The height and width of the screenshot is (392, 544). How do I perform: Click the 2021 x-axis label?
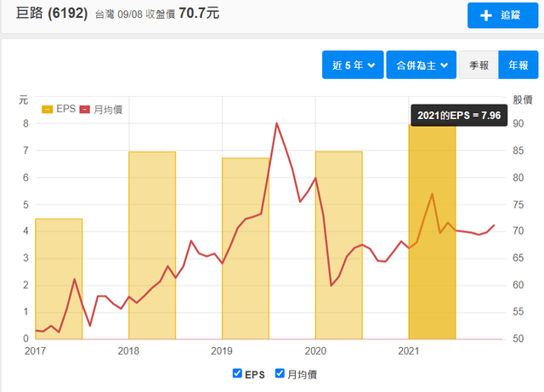point(408,351)
